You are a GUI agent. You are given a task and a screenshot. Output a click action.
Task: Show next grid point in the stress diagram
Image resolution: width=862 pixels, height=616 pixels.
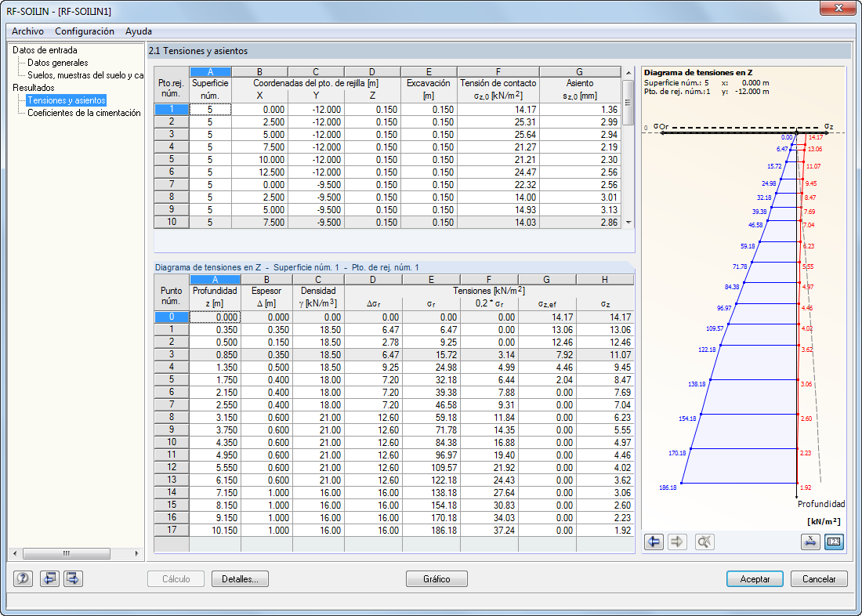pyautogui.click(x=677, y=542)
